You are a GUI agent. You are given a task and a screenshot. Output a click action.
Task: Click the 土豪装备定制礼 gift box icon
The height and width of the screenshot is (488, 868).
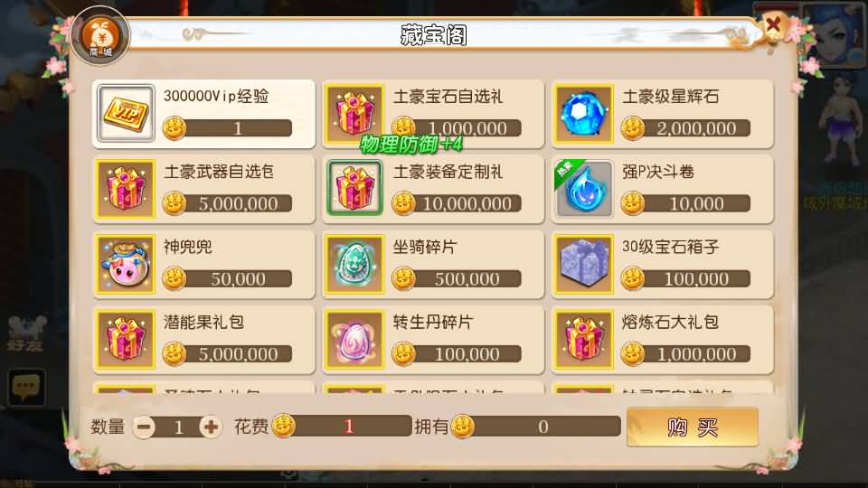(x=354, y=189)
